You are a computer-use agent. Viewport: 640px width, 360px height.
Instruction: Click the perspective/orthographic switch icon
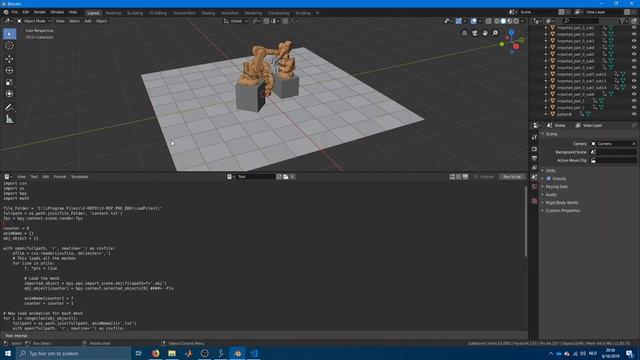point(464,33)
